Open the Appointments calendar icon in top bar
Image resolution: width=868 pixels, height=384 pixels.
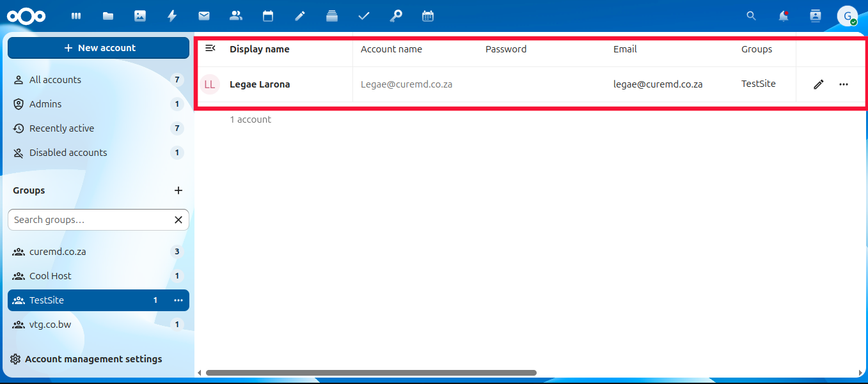[428, 16]
